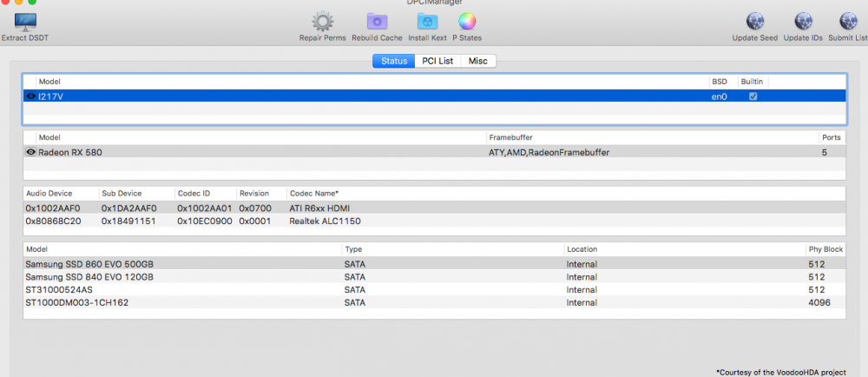
Task: Click the green zoom window button
Action: [32, 2]
